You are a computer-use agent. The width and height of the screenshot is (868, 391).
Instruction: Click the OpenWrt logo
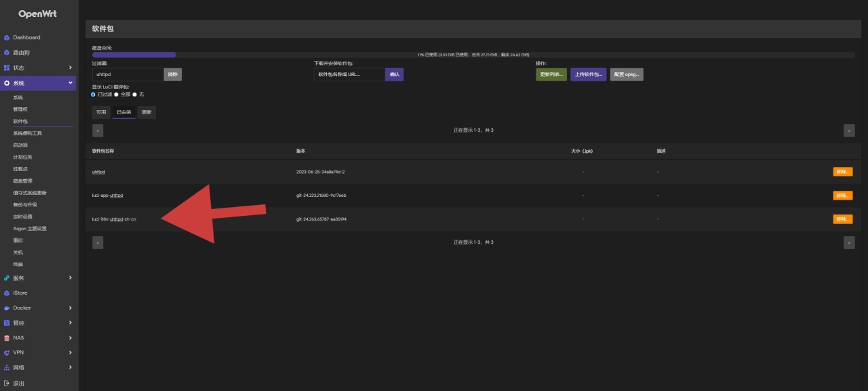click(38, 13)
